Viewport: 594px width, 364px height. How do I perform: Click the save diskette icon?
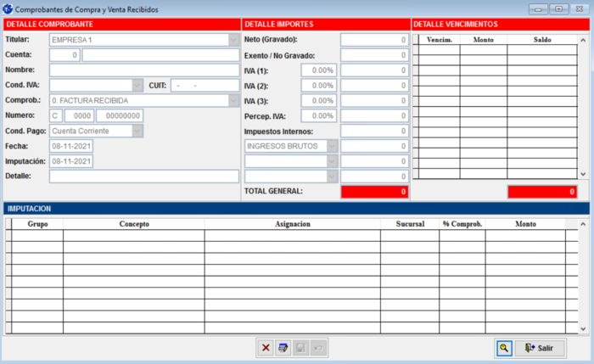click(300, 348)
